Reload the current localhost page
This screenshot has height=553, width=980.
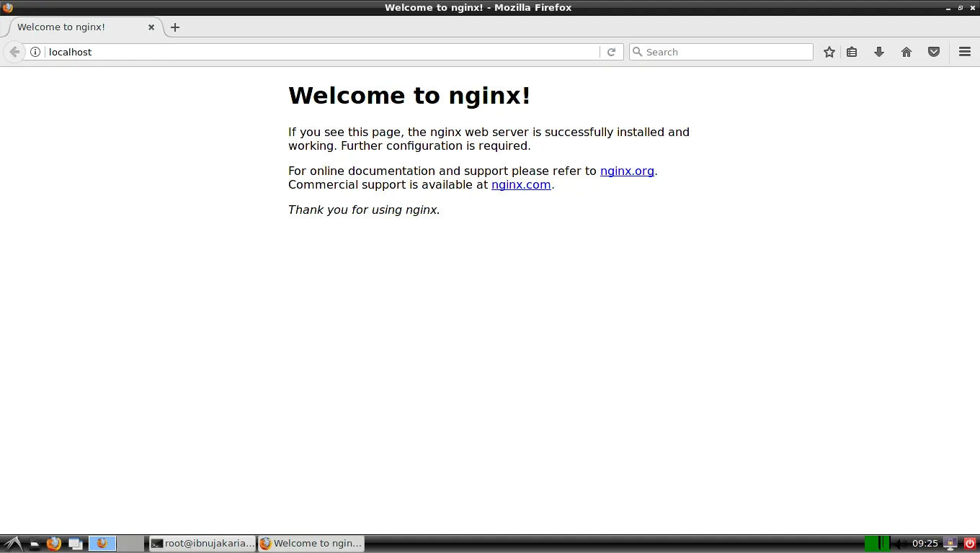(x=611, y=52)
